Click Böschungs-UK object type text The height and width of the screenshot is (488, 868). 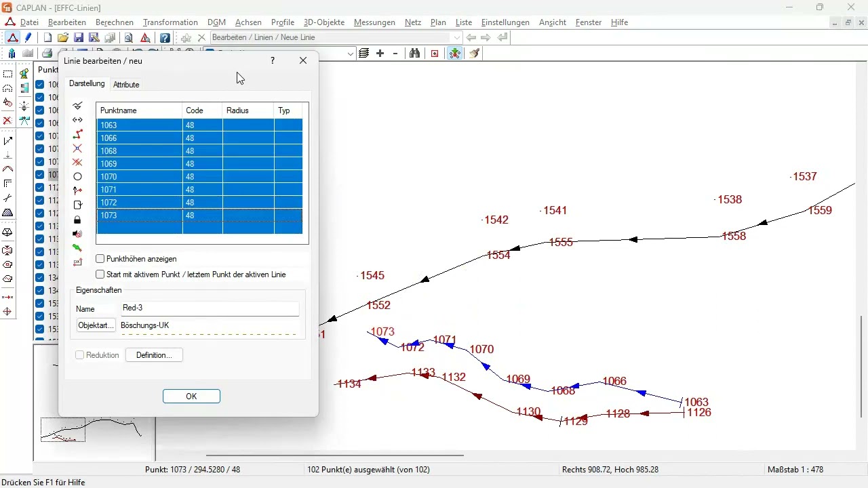click(145, 325)
